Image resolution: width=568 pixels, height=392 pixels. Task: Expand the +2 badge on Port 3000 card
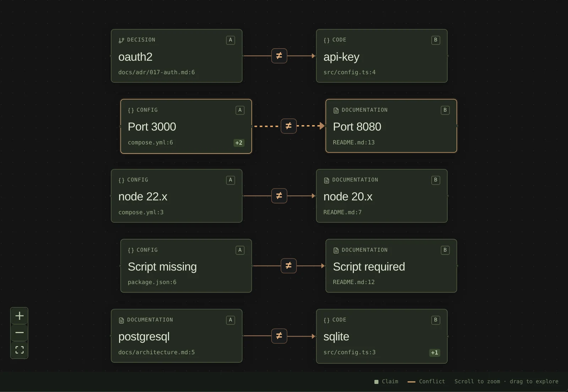239,143
